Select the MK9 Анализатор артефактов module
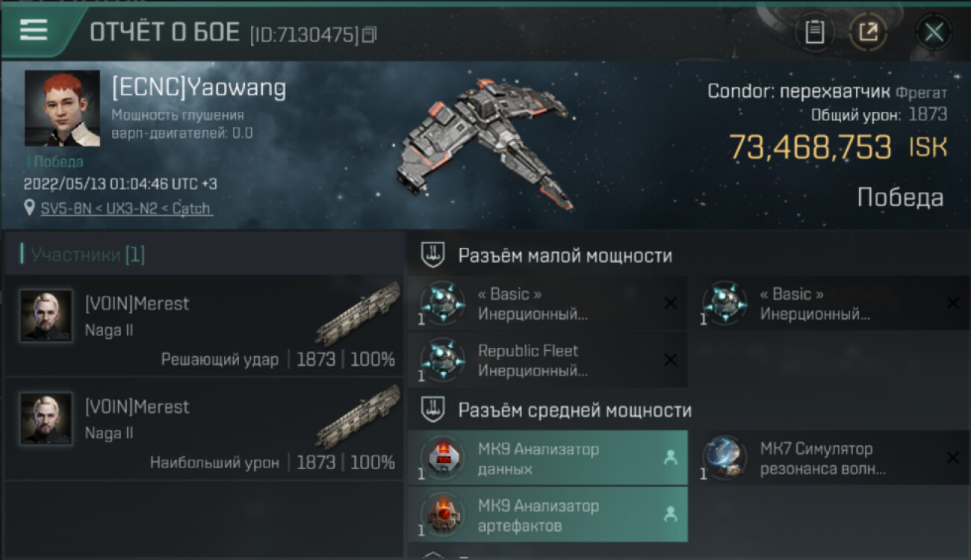Viewport: 971px width, 560px height. (547, 515)
